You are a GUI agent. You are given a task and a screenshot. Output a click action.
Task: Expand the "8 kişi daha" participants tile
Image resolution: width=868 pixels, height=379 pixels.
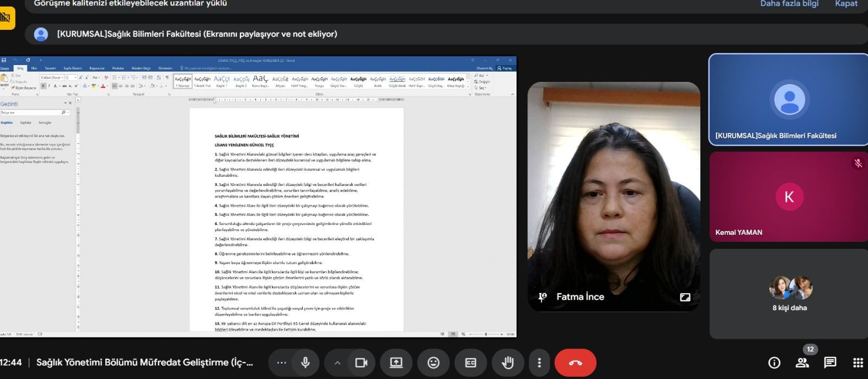pos(789,294)
